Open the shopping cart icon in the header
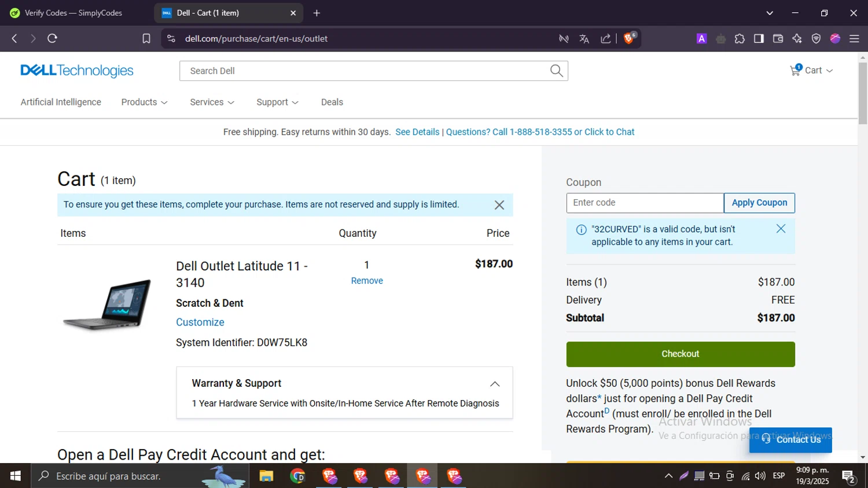The height and width of the screenshot is (488, 868). (796, 70)
